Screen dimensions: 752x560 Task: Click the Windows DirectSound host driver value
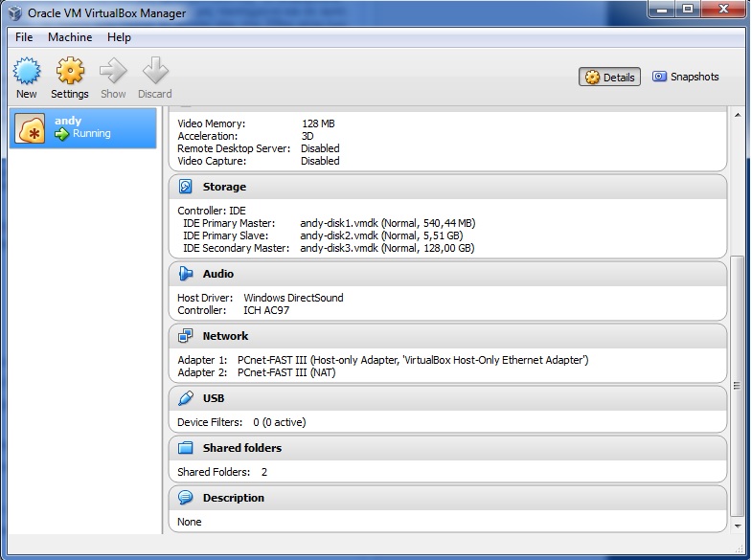[x=293, y=298]
